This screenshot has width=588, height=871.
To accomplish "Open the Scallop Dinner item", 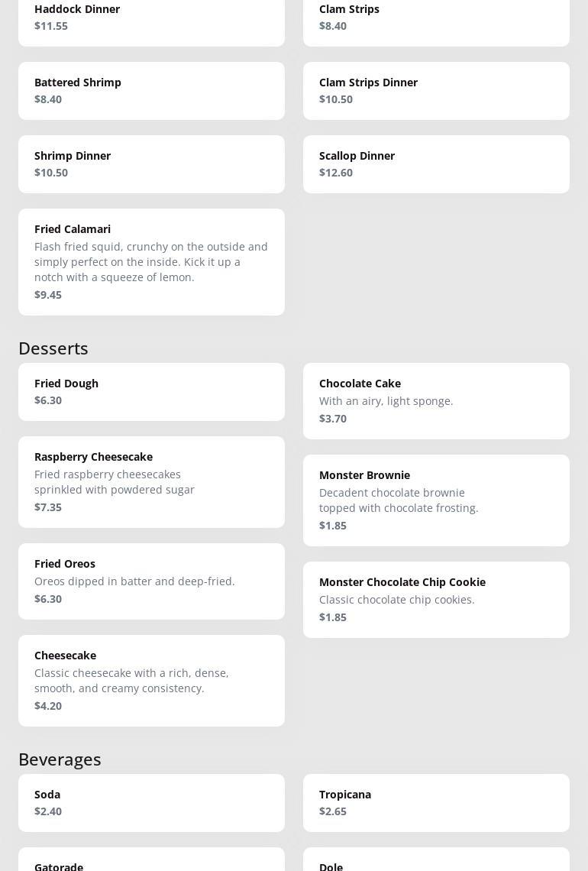I will 436,164.
